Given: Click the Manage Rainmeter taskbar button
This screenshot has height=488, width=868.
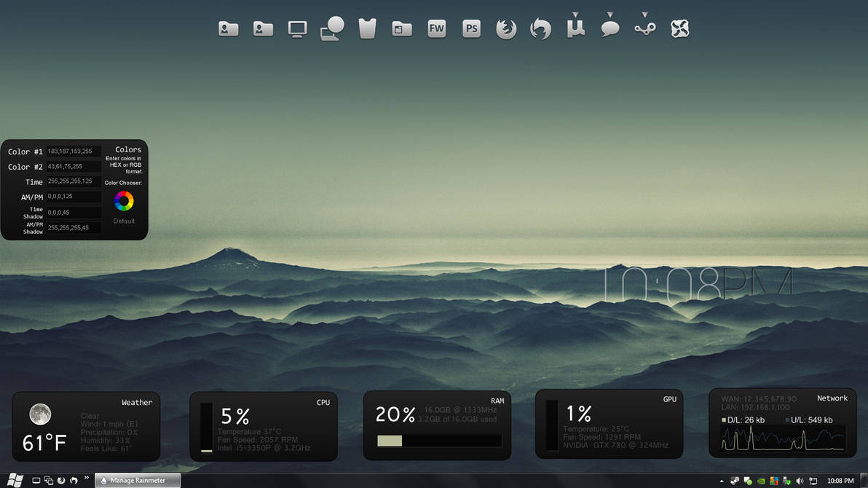Looking at the screenshot, I should (138, 480).
